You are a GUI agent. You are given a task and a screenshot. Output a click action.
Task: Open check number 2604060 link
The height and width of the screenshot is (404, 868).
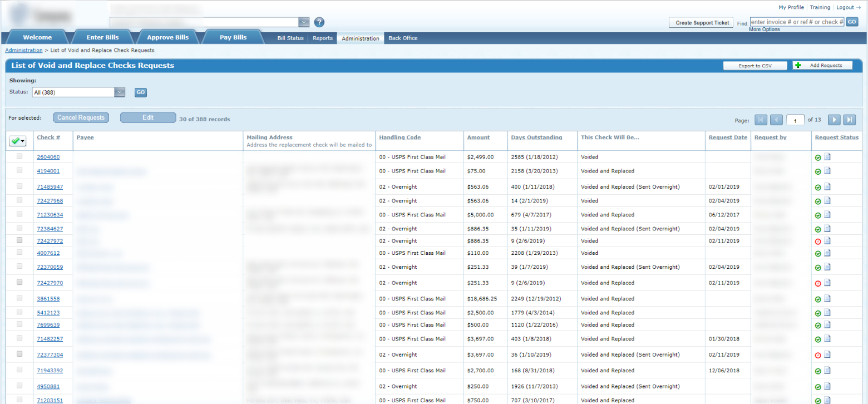(48, 156)
